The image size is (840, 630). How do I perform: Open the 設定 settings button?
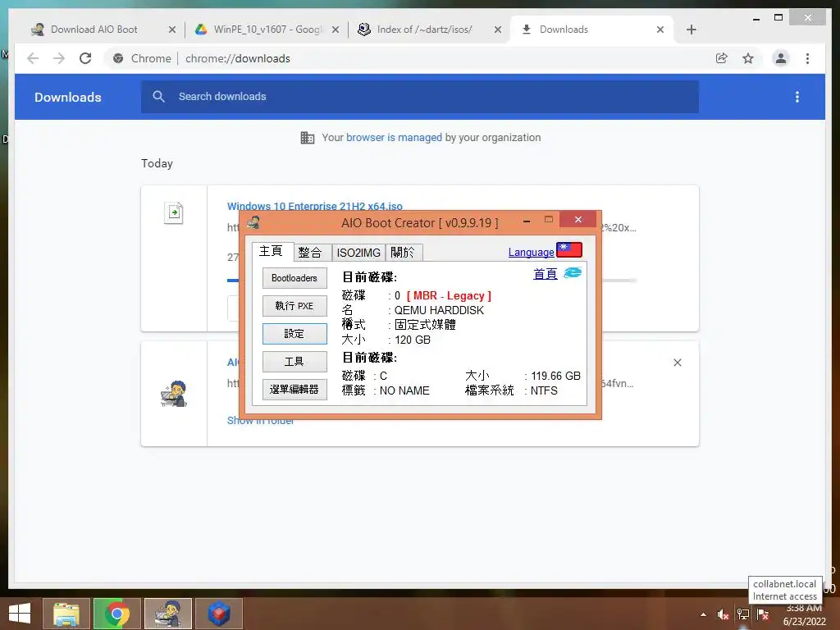(x=294, y=334)
